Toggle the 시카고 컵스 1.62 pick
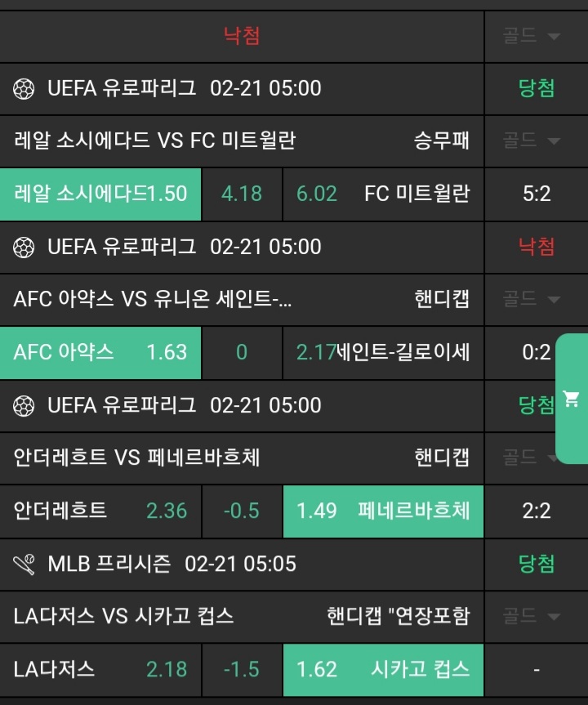 383,669
